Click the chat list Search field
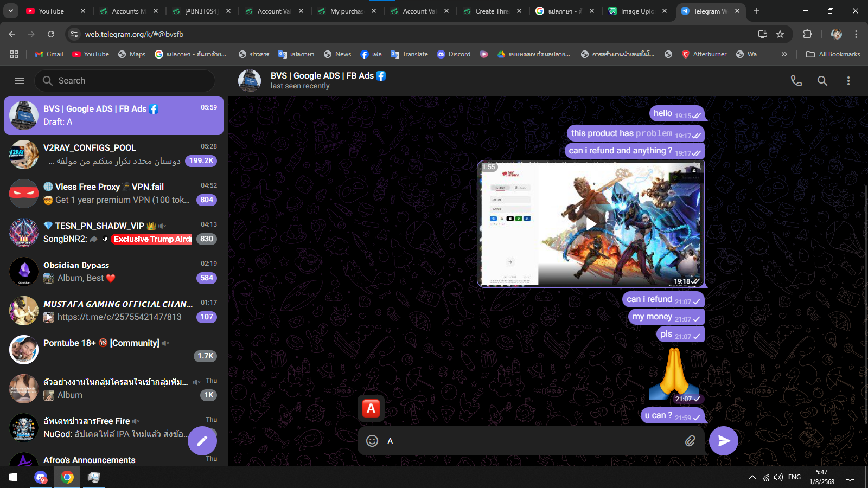Screen dimensions: 868x488 click(x=125, y=81)
